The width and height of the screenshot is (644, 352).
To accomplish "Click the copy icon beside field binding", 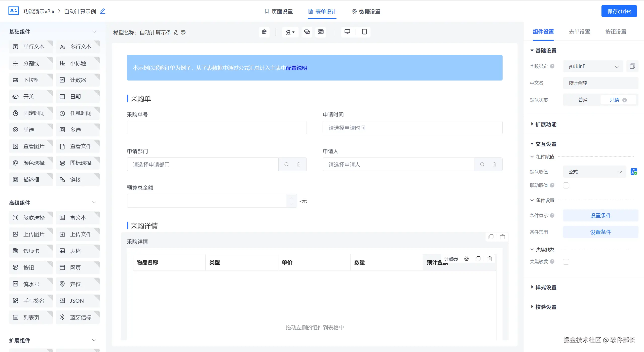I will pyautogui.click(x=632, y=66).
